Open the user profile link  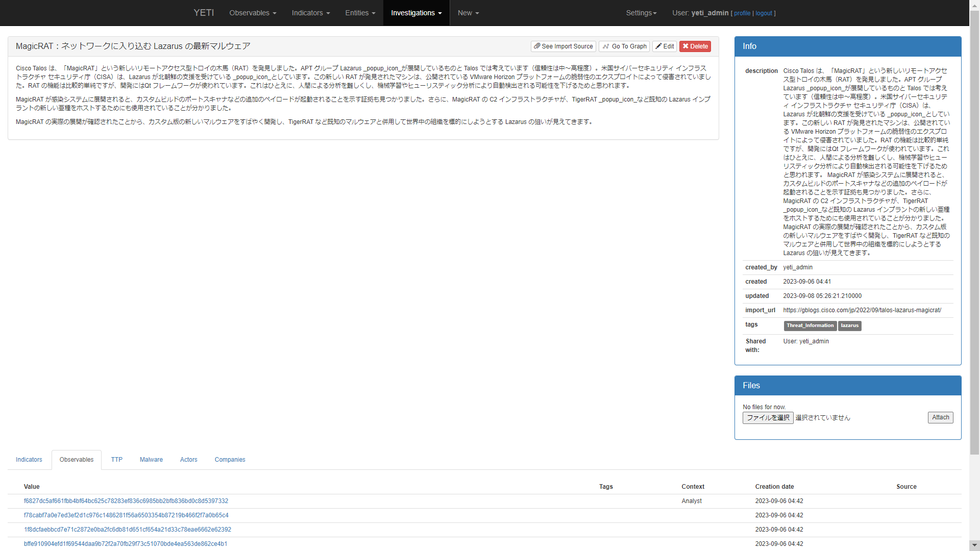(742, 13)
